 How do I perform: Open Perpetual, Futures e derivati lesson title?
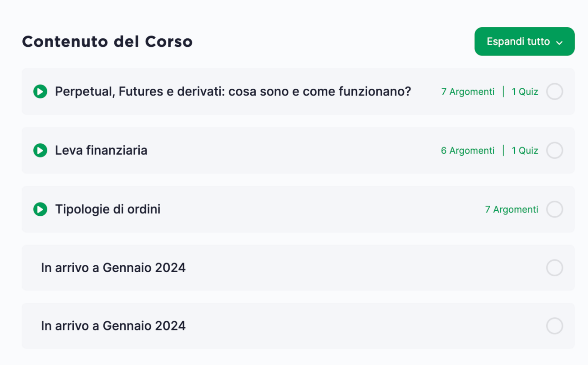[x=233, y=91]
